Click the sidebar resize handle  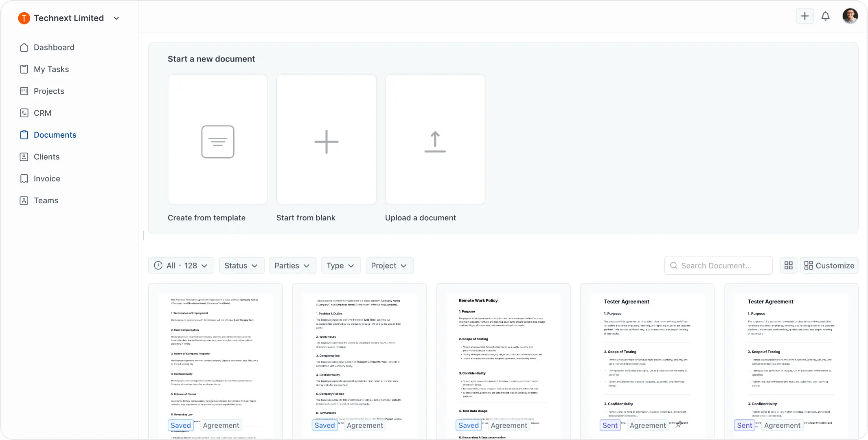pyautogui.click(x=143, y=235)
